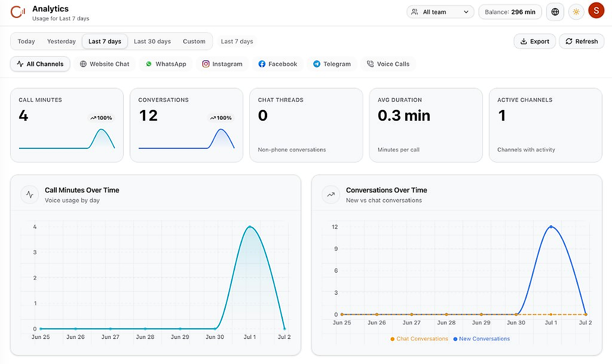Click the Conversations Over Time heading
The width and height of the screenshot is (612, 364).
coord(386,190)
